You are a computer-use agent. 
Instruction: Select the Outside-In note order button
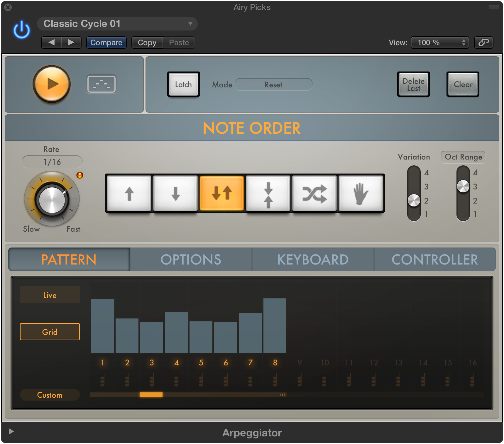click(x=268, y=193)
